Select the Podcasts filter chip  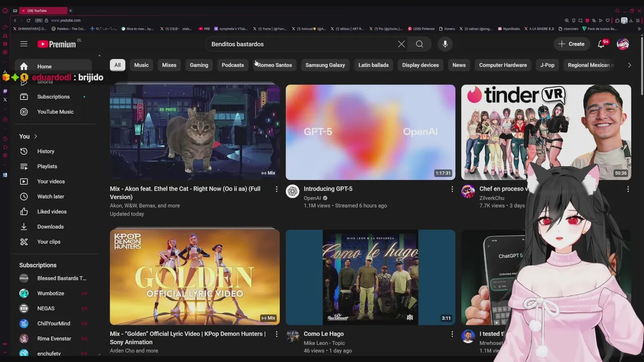pyautogui.click(x=232, y=65)
